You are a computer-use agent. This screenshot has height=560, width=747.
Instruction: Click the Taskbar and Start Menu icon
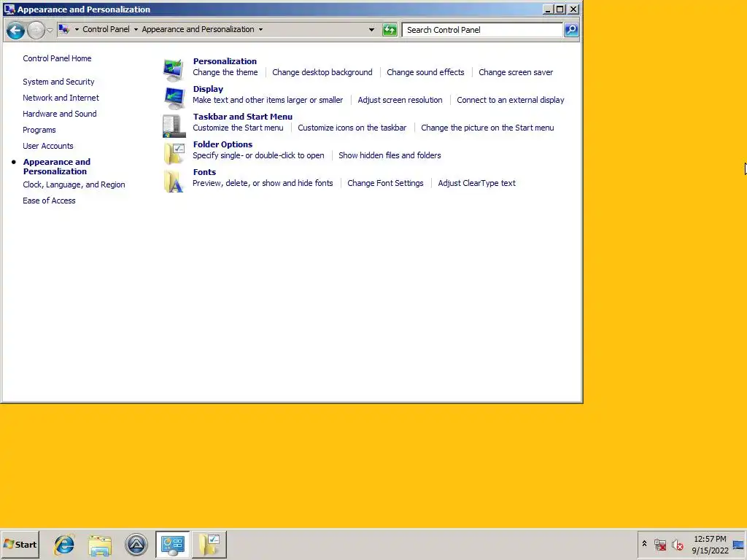click(174, 125)
